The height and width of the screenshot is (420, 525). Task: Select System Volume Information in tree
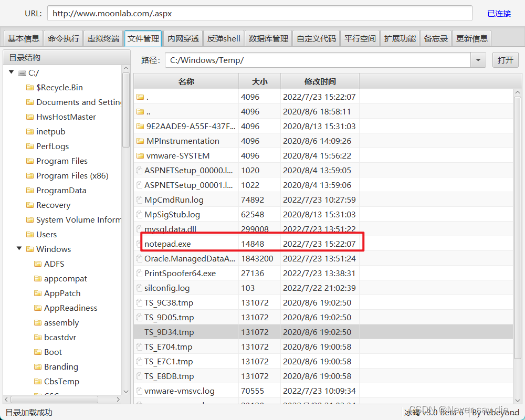tap(79, 220)
